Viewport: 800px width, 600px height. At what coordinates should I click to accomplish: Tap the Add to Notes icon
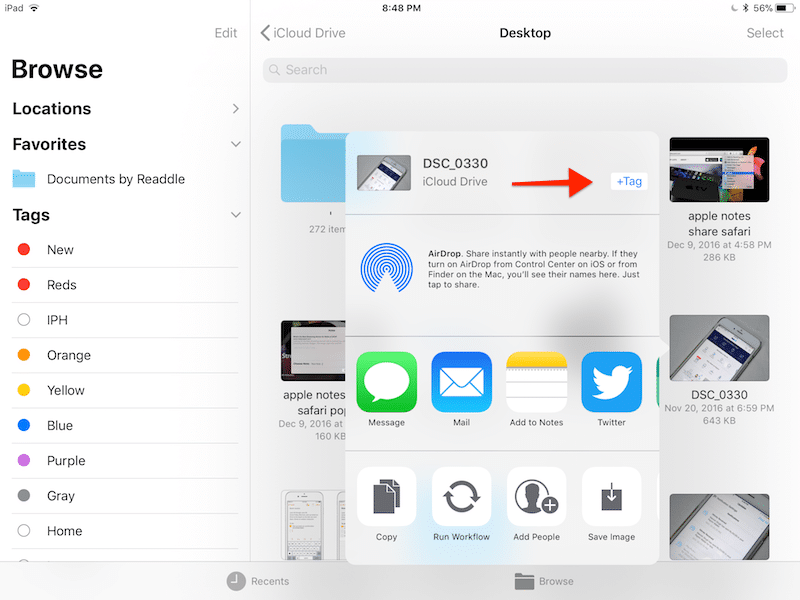pos(536,382)
